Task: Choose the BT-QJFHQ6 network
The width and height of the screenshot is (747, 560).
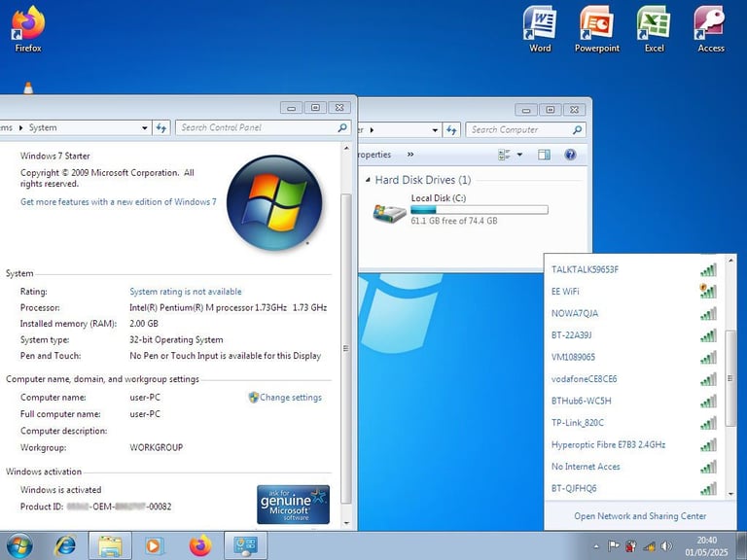Action: [x=633, y=489]
